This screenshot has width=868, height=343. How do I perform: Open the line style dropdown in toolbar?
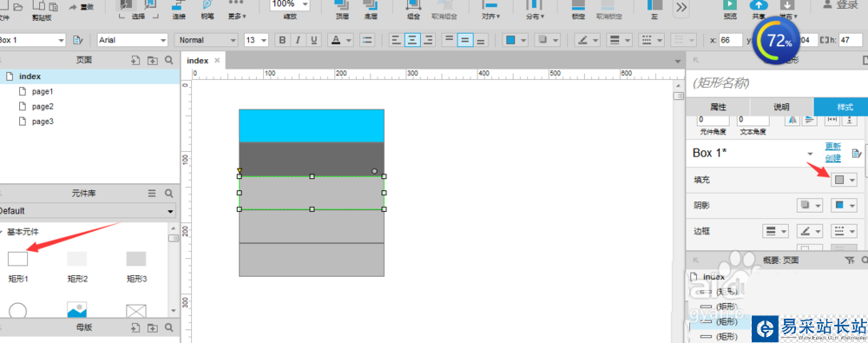tap(651, 40)
